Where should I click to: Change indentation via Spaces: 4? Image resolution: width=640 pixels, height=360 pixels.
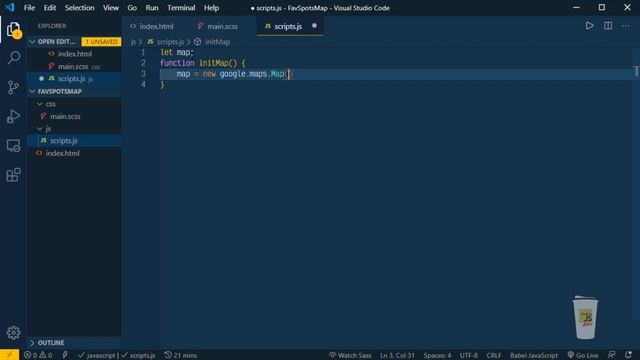437,355
